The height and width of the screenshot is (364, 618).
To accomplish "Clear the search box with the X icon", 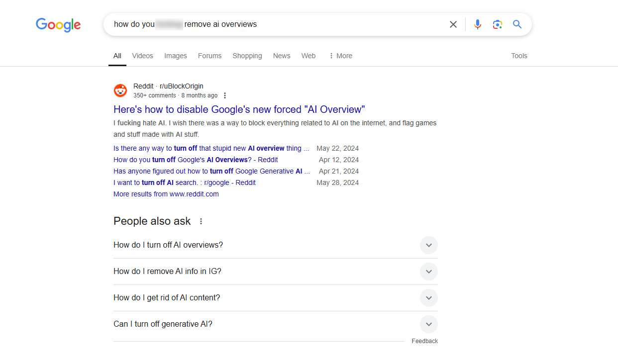I will tap(453, 24).
